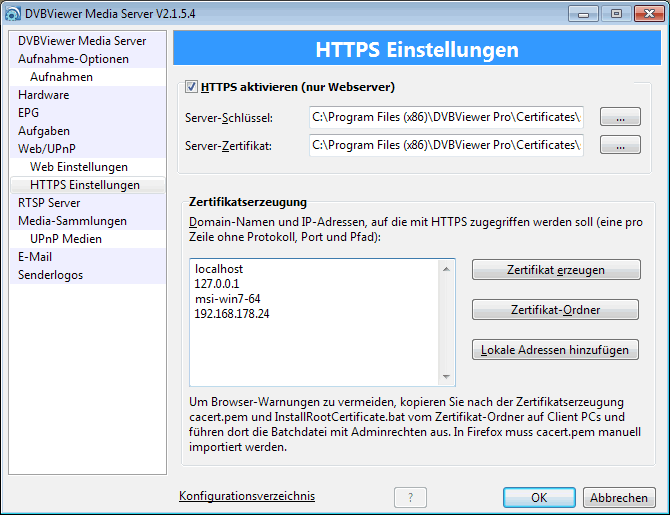Browse for the Server-Schlüssel file
The height and width of the screenshot is (515, 670).
point(620,117)
